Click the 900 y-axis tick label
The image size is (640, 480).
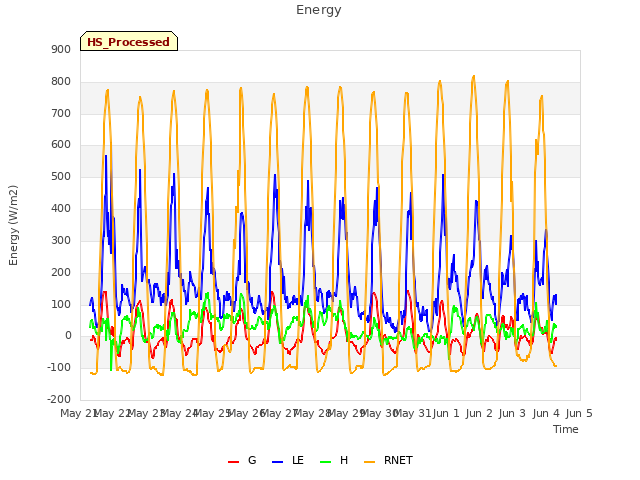click(61, 50)
